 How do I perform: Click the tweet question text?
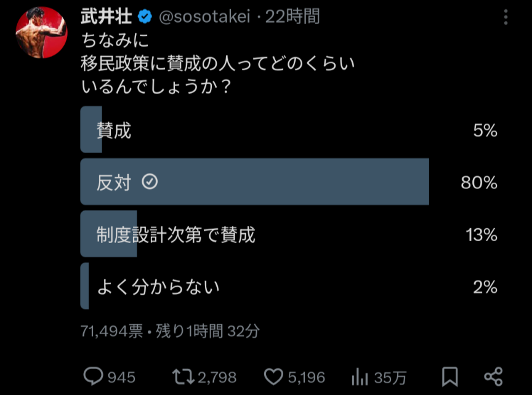pyautogui.click(x=219, y=65)
